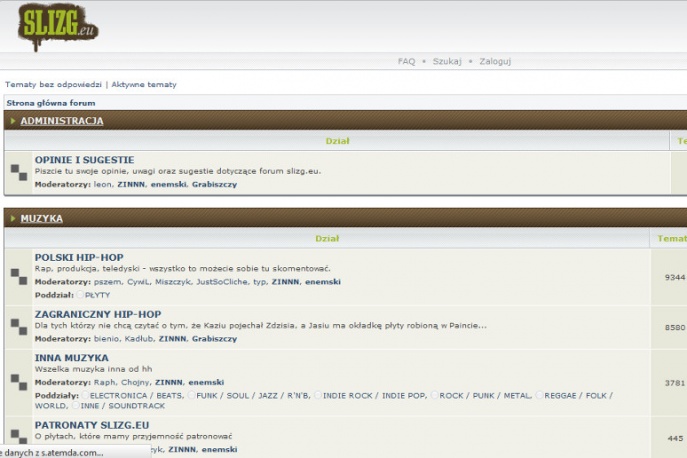Open Szukaj search page

click(x=447, y=61)
